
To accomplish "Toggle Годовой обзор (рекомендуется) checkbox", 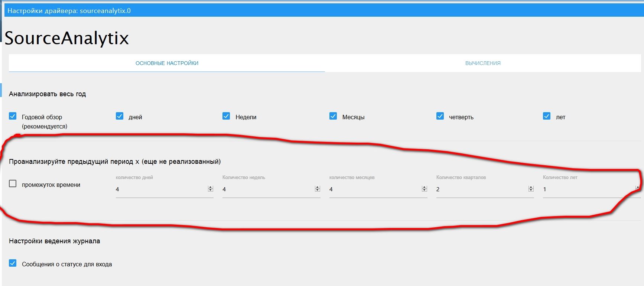I will tap(13, 116).
